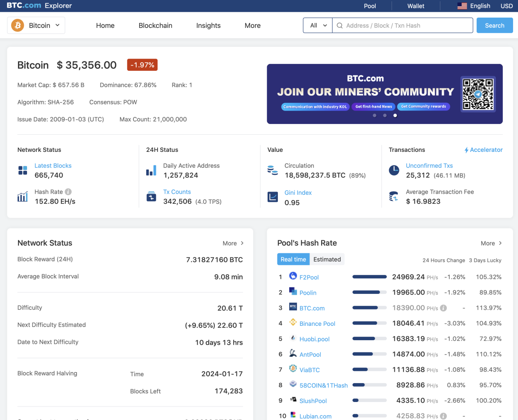
Task: Click the F2Pool logo icon
Action: [293, 276]
